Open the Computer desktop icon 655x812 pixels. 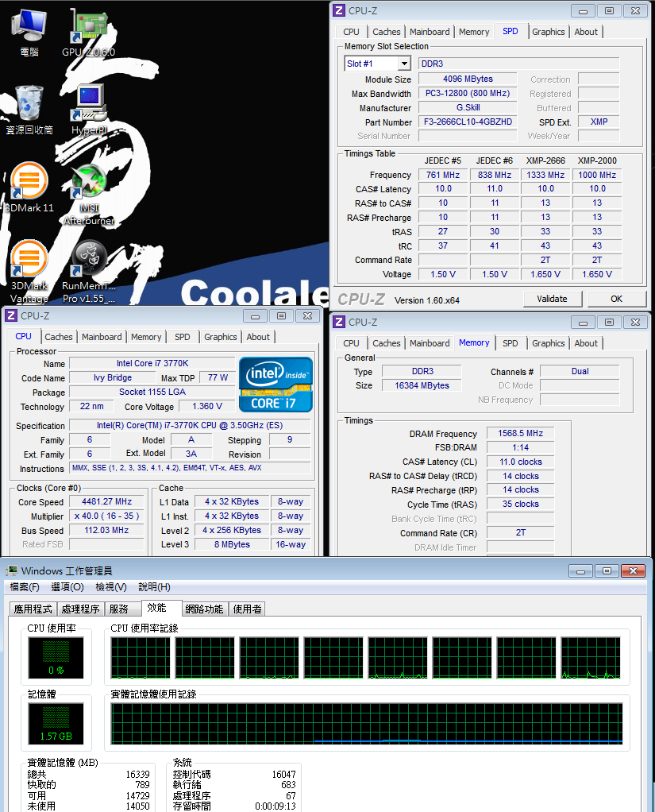pyautogui.click(x=29, y=32)
